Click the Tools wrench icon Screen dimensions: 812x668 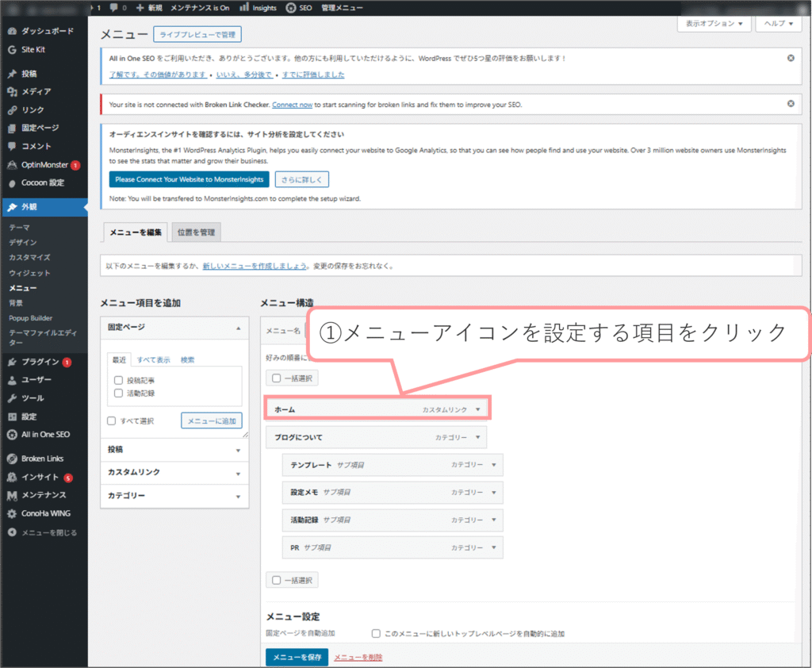pos(12,398)
